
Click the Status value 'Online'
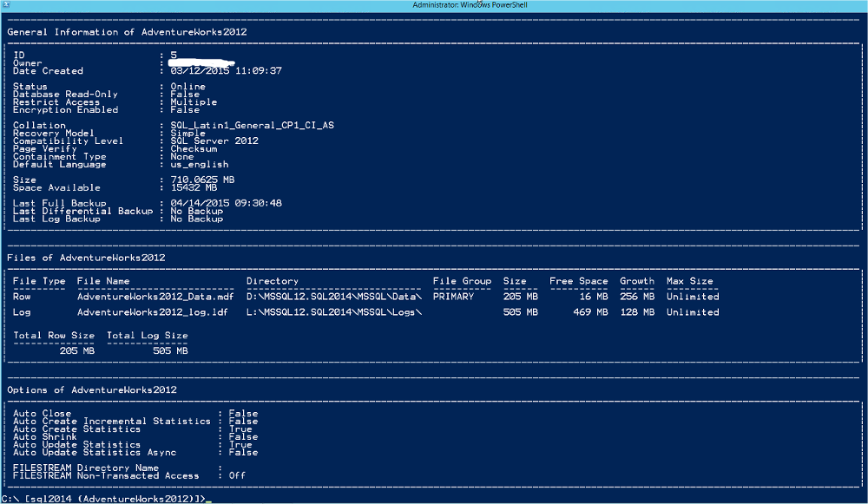[187, 86]
